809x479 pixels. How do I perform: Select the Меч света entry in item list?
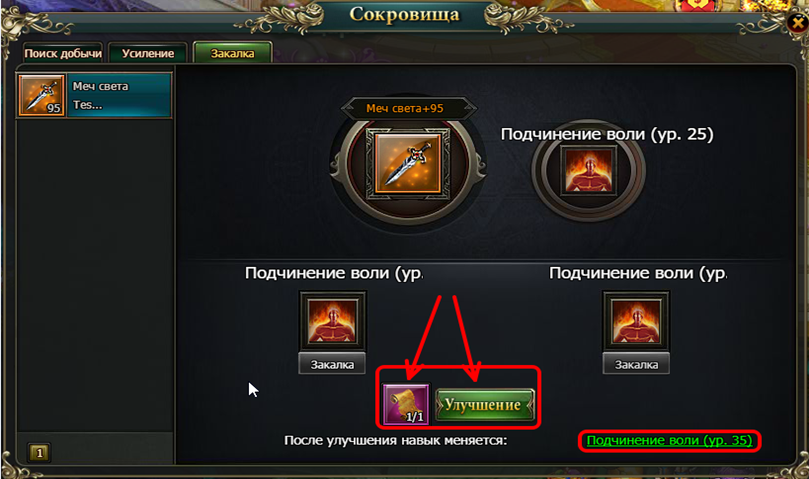[94, 95]
